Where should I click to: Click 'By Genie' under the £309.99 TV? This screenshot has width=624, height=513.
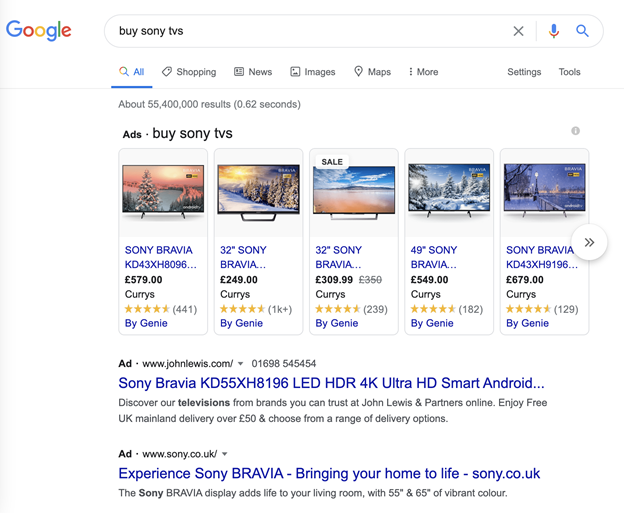[x=337, y=323]
